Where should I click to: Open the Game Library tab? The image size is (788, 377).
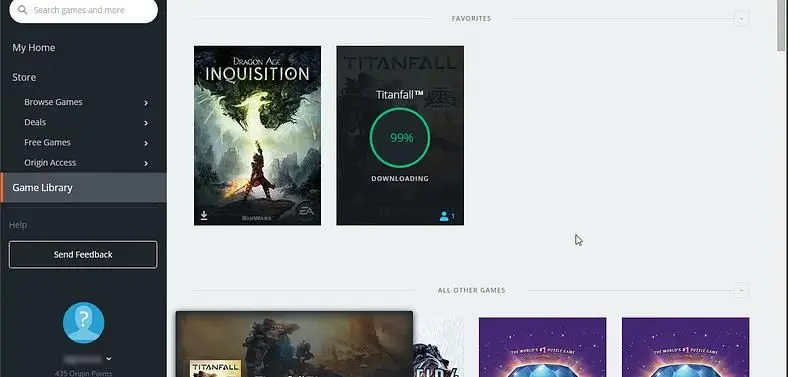[x=83, y=187]
